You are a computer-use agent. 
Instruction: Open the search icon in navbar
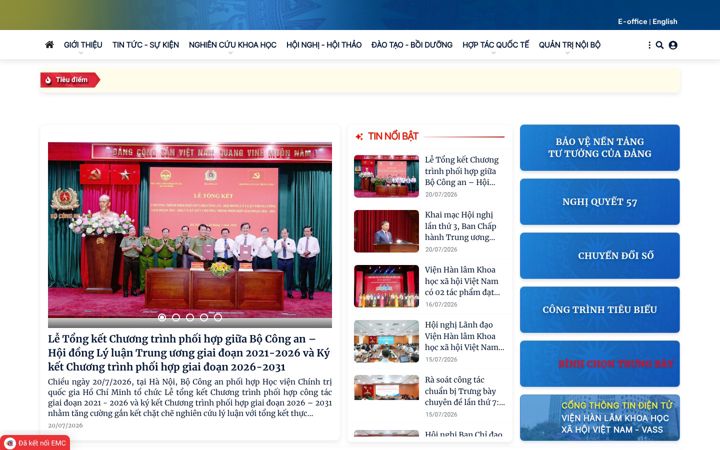659,45
